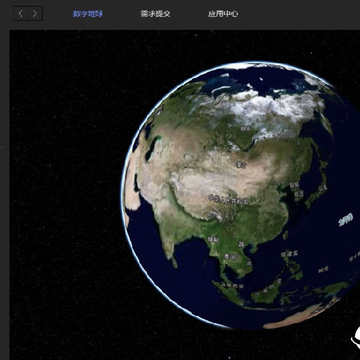Select the 太平洋 ocean label
Screen dimensions: 360x360
[x=345, y=219]
